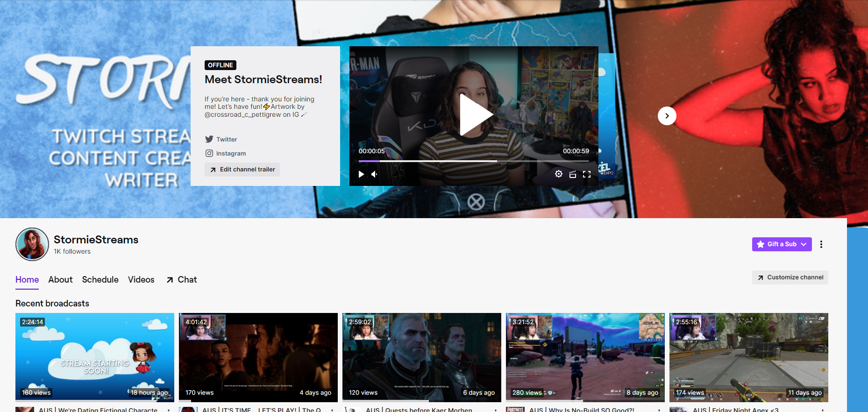Seek on the trailer progress bar
This screenshot has height=412, width=868.
(x=474, y=161)
